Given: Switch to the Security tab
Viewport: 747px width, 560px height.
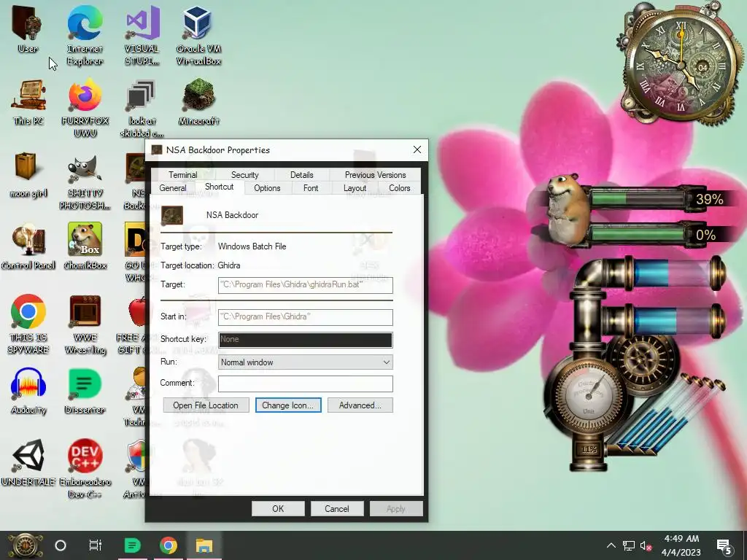Looking at the screenshot, I should click(245, 175).
